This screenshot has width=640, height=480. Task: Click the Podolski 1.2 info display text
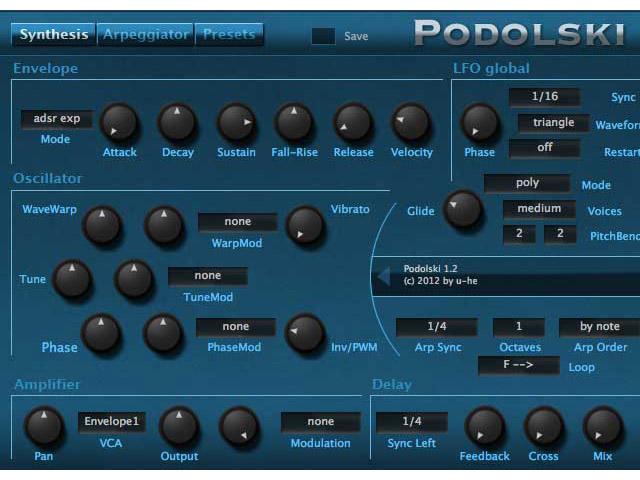point(440,275)
